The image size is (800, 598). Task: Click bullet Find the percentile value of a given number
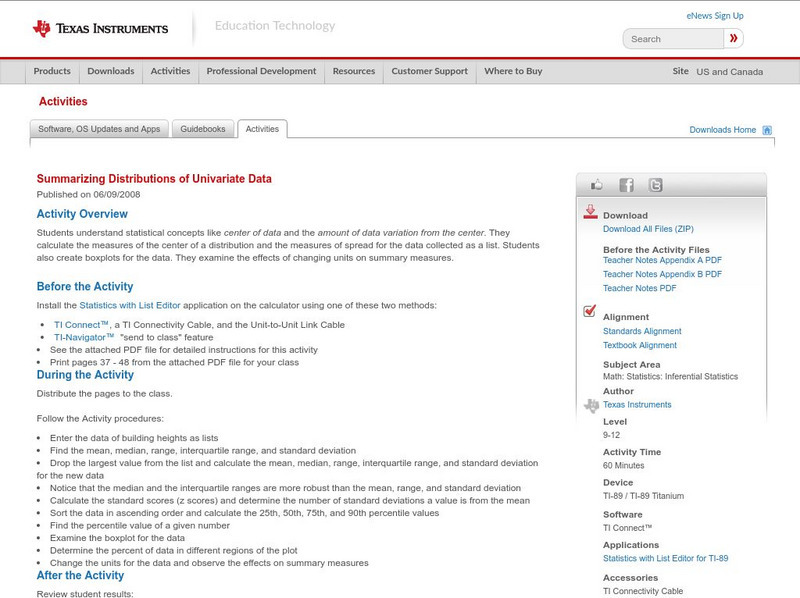pyautogui.click(x=140, y=526)
